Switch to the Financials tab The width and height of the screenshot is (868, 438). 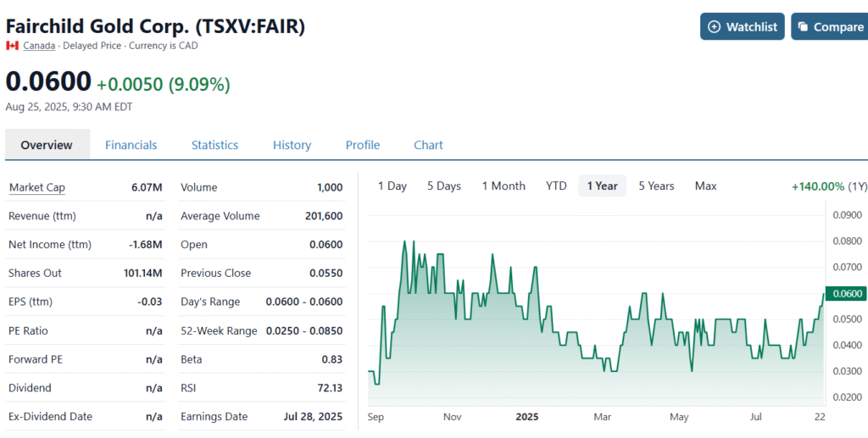pyautogui.click(x=131, y=145)
